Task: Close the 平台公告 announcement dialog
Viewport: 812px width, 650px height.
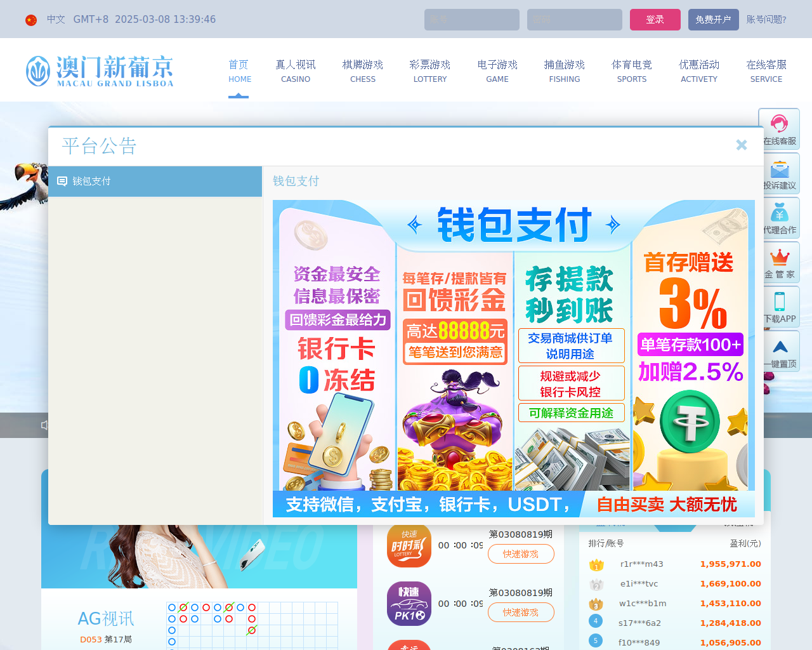Action: 741,145
